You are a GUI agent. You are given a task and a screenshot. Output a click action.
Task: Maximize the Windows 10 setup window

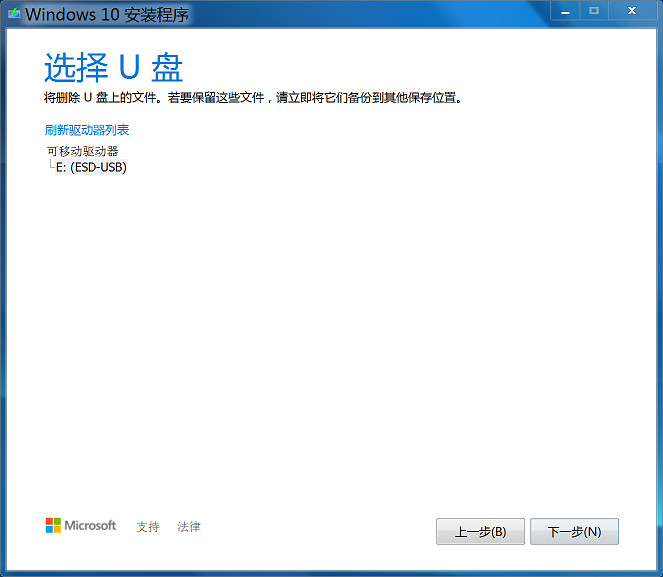[x=594, y=11]
